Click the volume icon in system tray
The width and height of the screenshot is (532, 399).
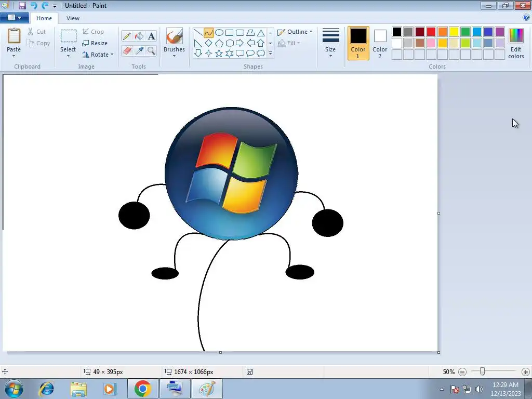pyautogui.click(x=478, y=389)
